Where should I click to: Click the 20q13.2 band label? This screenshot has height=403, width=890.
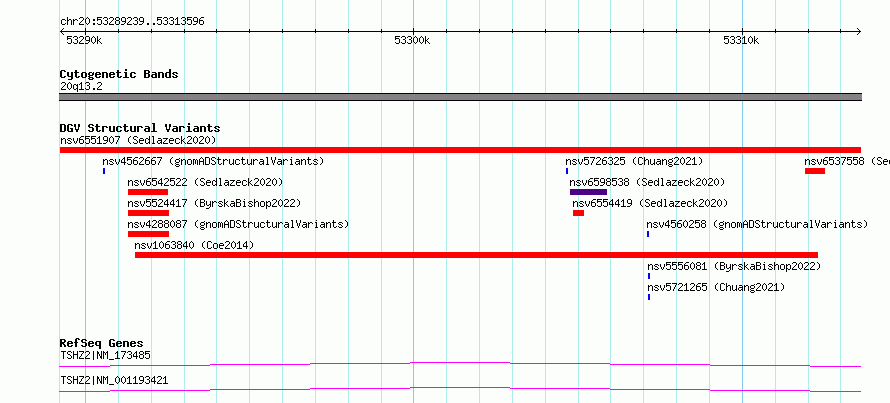point(81,87)
